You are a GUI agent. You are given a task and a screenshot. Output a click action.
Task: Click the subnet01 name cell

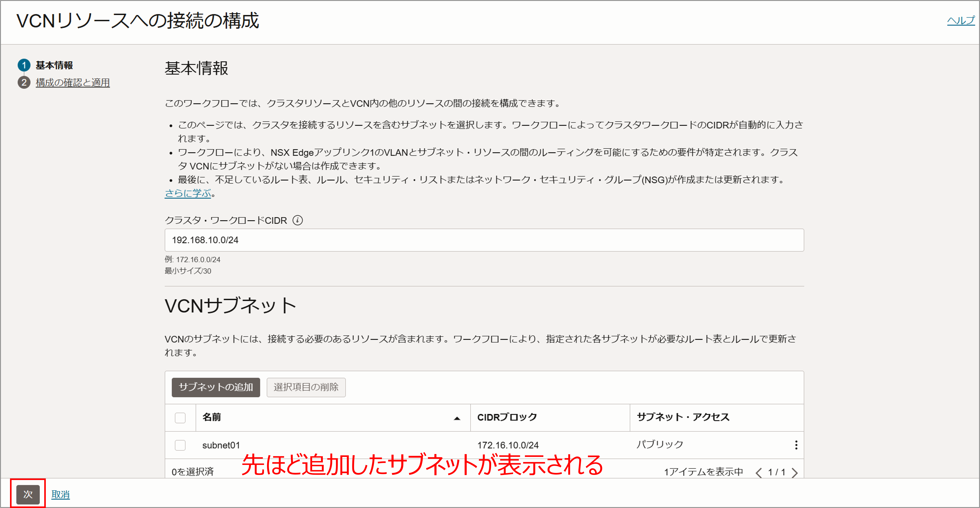coord(221,445)
